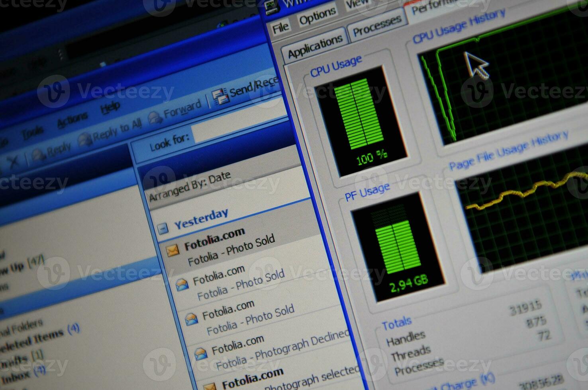Click the Totals group label

tap(397, 324)
